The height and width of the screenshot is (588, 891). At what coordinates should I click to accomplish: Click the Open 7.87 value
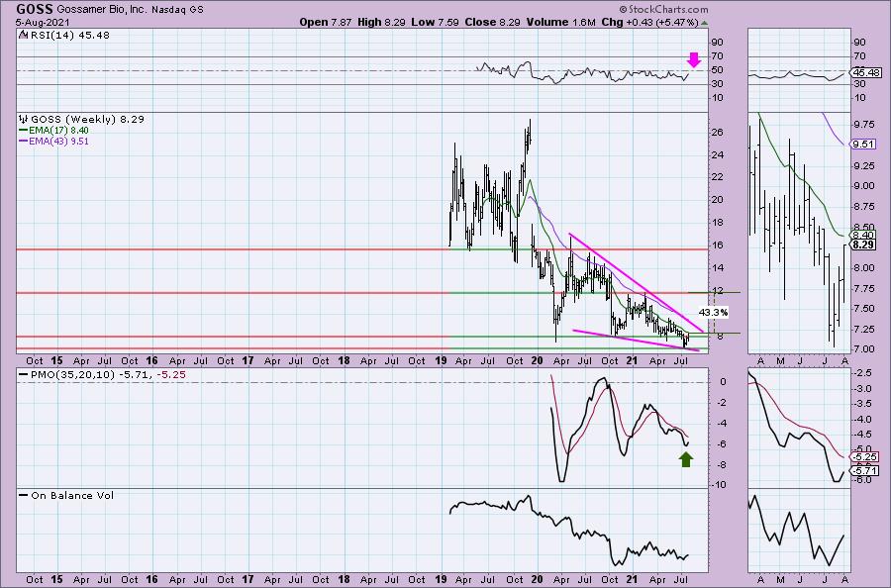point(326,22)
